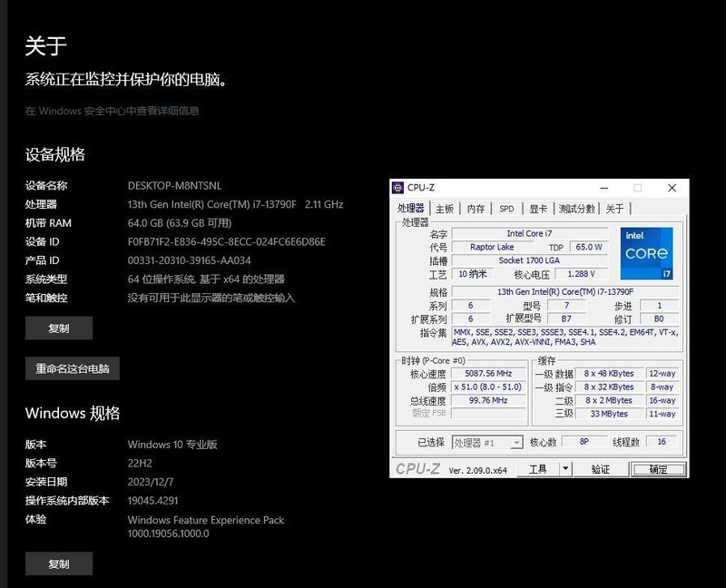The height and width of the screenshot is (588, 726).
Task: View the 显卡 tab in CPU-Z
Action: click(x=535, y=208)
